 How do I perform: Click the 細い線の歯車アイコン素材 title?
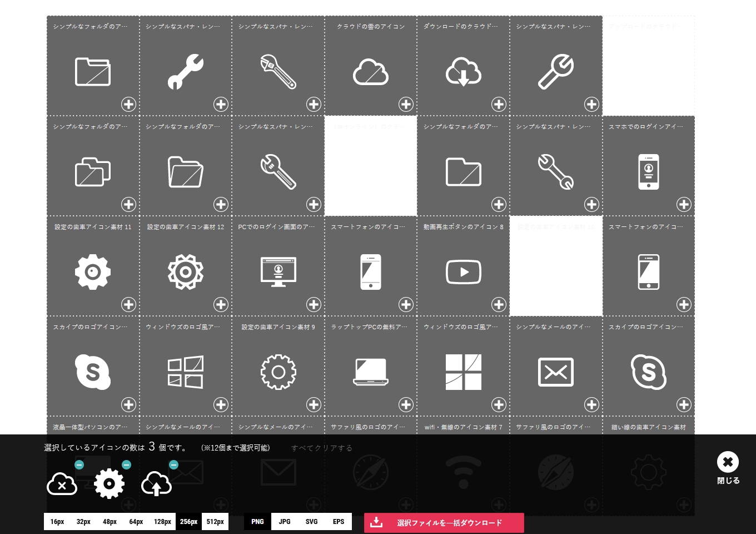click(x=649, y=427)
